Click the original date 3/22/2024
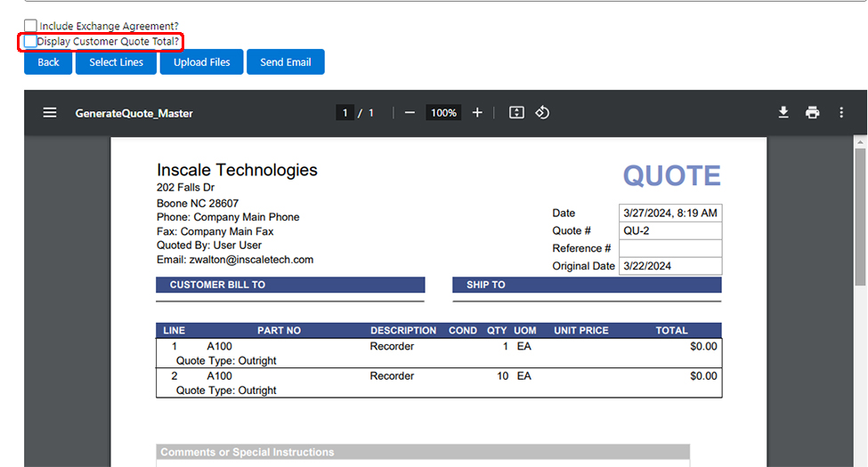The width and height of the screenshot is (868, 467). (x=647, y=266)
